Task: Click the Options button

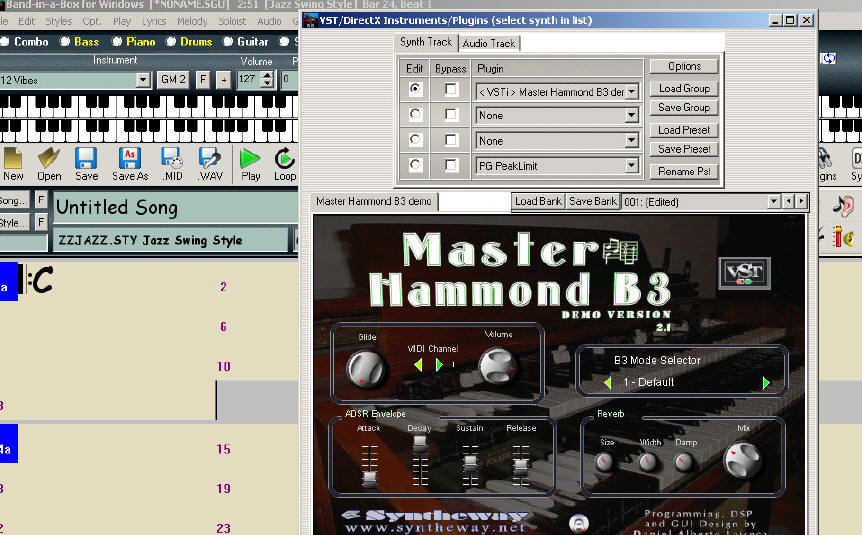Action: point(684,67)
